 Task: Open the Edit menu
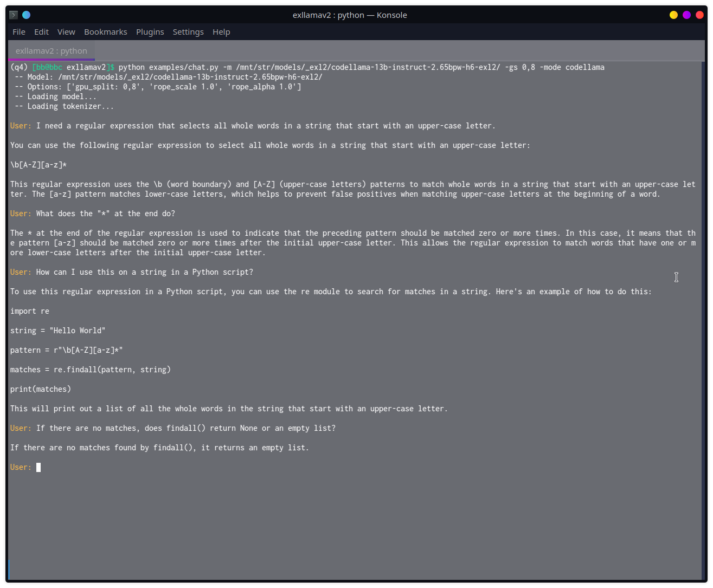(x=41, y=32)
